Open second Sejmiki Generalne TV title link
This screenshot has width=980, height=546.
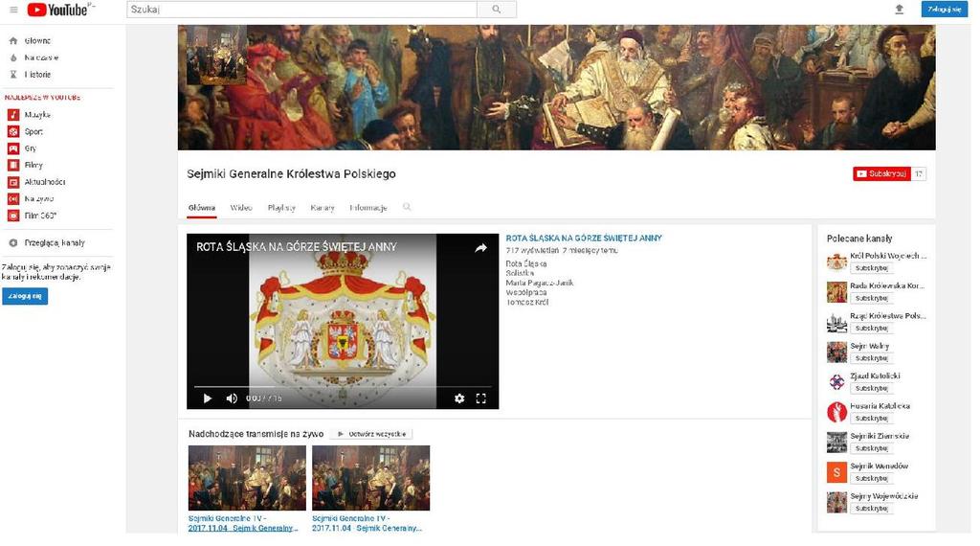click(367, 523)
